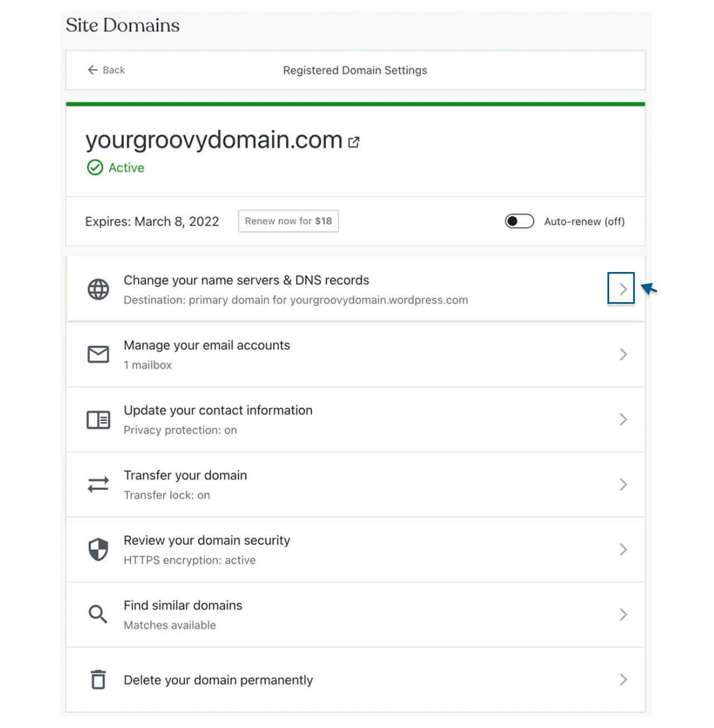Click HTTPS encryption: active subtitle
Screen dimensions: 714x728
(190, 560)
